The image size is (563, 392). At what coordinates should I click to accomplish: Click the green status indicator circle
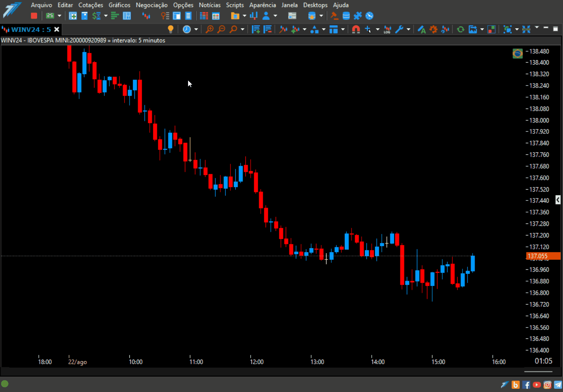[x=5, y=384]
